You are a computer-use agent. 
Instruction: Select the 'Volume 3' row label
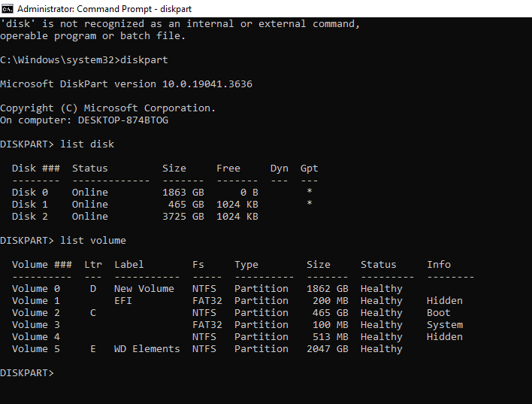click(36, 325)
